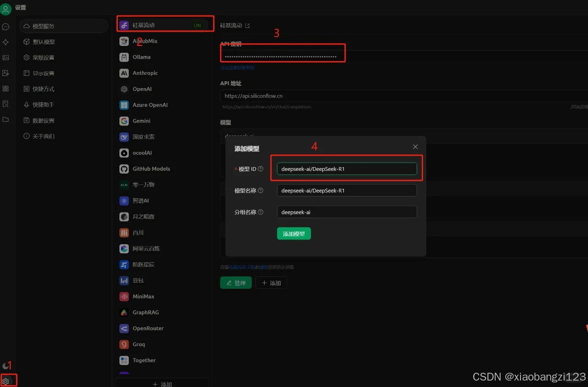Open 数据设置 settings section

pyautogui.click(x=63, y=120)
